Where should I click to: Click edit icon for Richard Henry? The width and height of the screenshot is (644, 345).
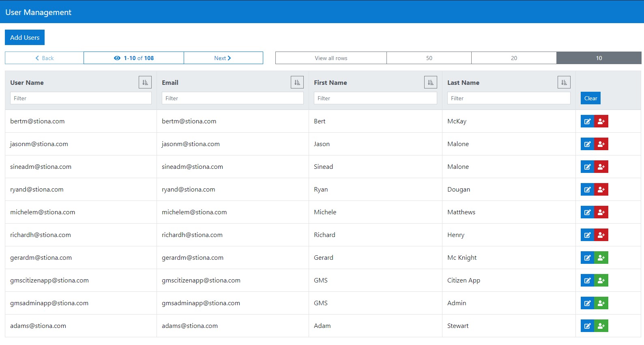tap(587, 235)
